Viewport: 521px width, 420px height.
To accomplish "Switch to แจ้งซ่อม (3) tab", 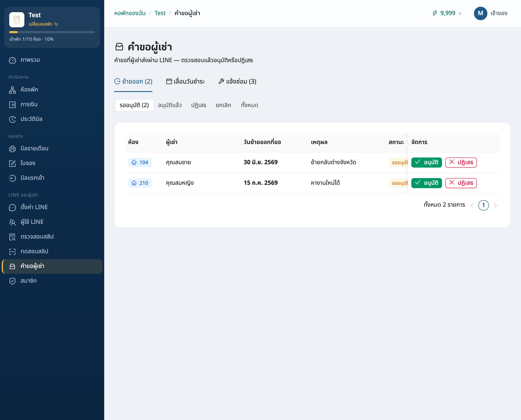I will coord(237,81).
